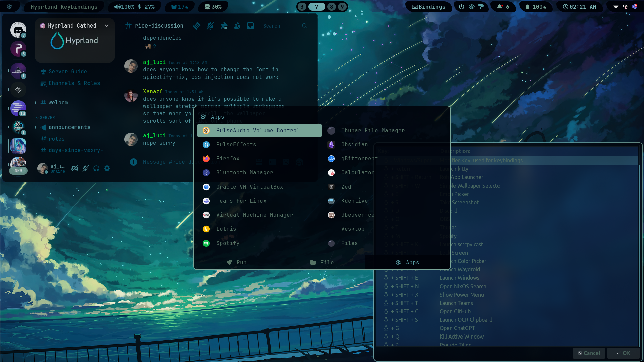Launch Teams for Linux entry

click(x=259, y=201)
